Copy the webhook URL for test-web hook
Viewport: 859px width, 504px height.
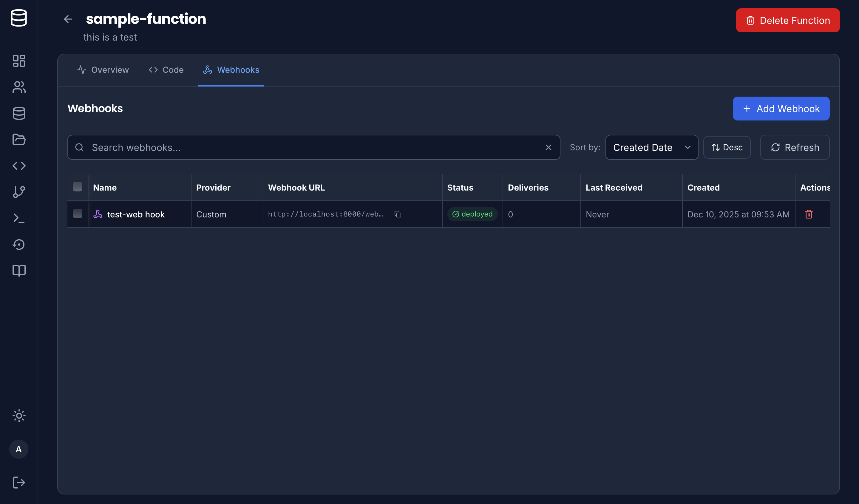(398, 214)
